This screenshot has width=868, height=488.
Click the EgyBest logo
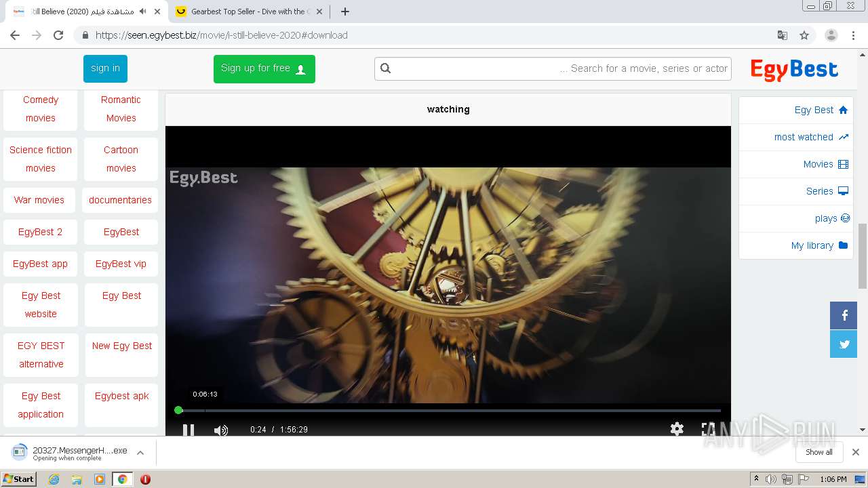click(x=794, y=69)
